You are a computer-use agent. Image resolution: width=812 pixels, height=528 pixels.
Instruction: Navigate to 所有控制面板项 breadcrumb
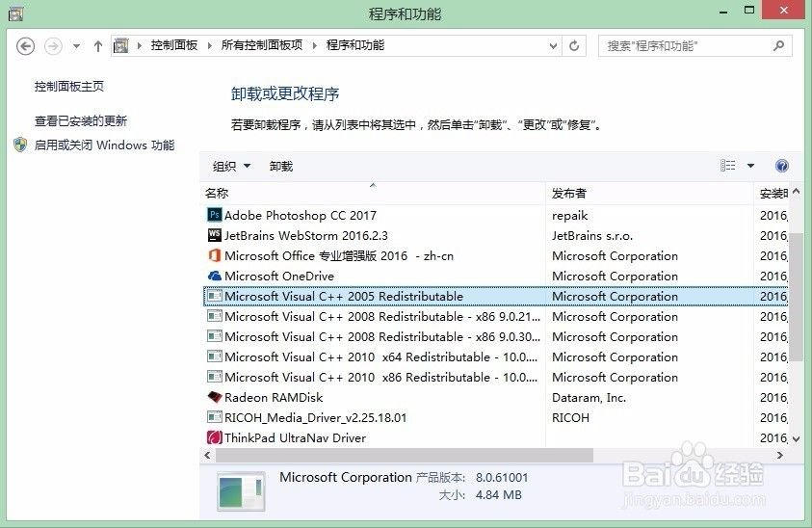coord(262,45)
